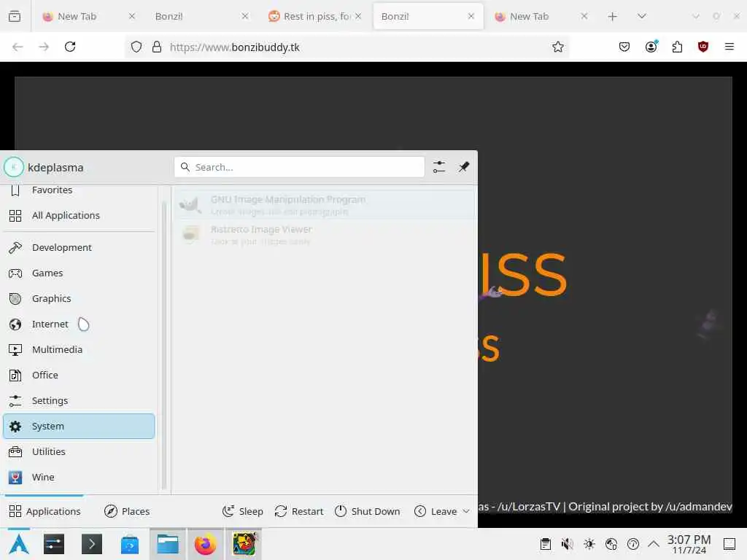Bookmark this page with star
The height and width of the screenshot is (560, 747).
558,47
